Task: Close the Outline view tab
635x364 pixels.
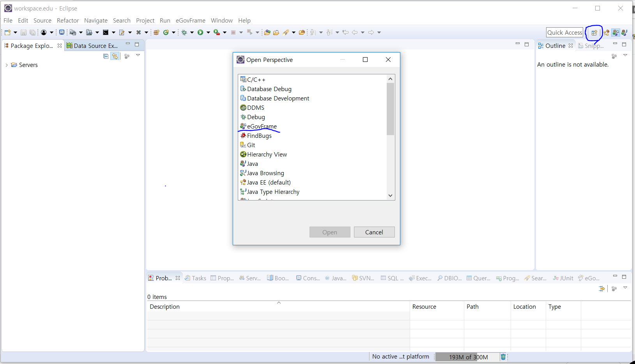Action: [571, 46]
